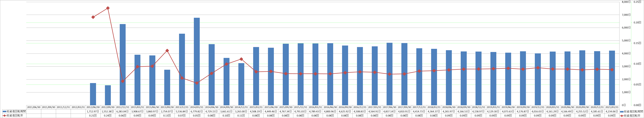Select the 0.11回 turnover ratio cell
Image resolution: width=644 pixels, height=118 pixels.
coord(241,116)
